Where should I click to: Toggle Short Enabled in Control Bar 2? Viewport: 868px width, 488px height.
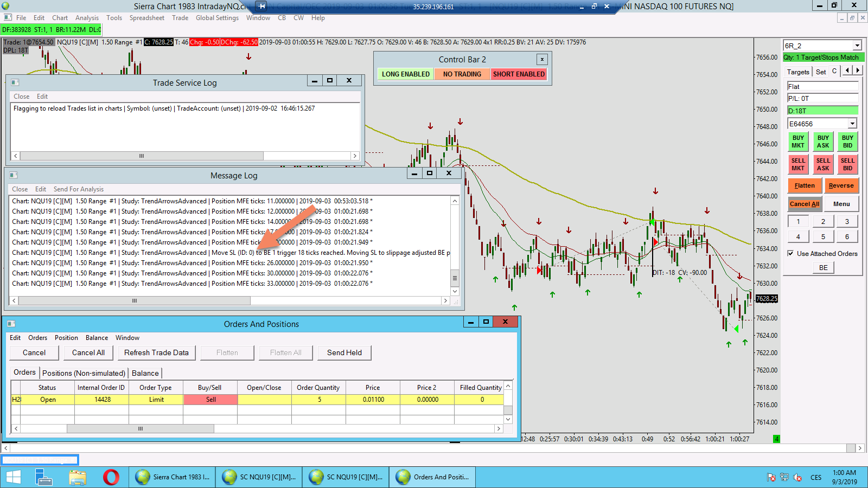519,74
